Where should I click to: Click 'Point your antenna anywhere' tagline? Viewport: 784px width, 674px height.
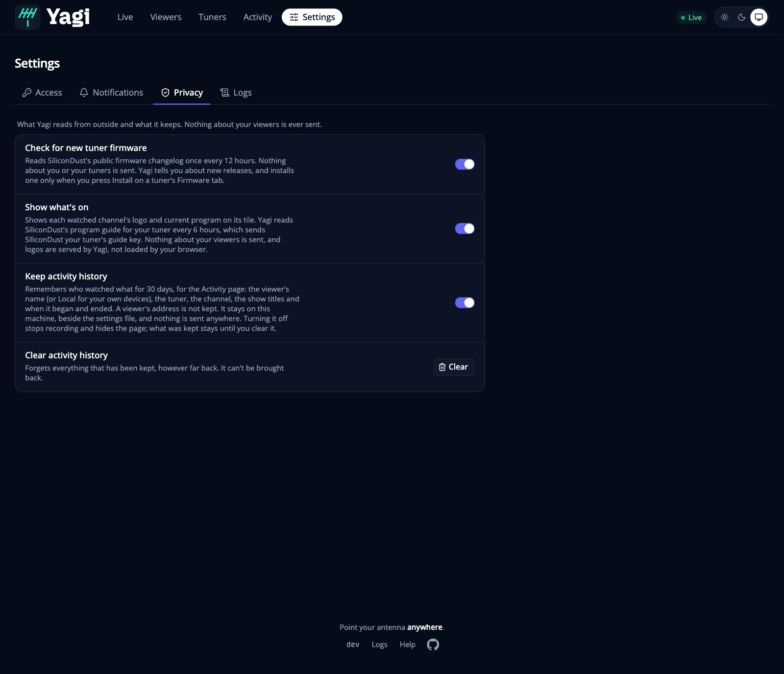click(392, 627)
